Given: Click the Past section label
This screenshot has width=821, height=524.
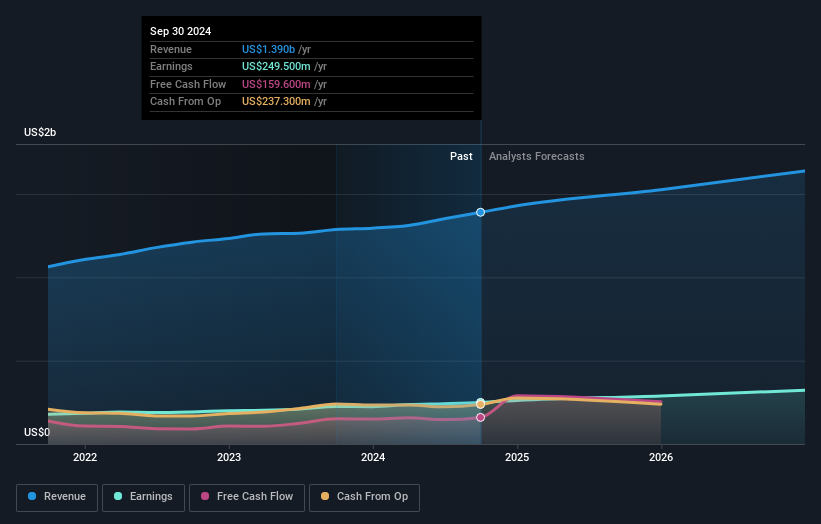Looking at the screenshot, I should 461,156.
